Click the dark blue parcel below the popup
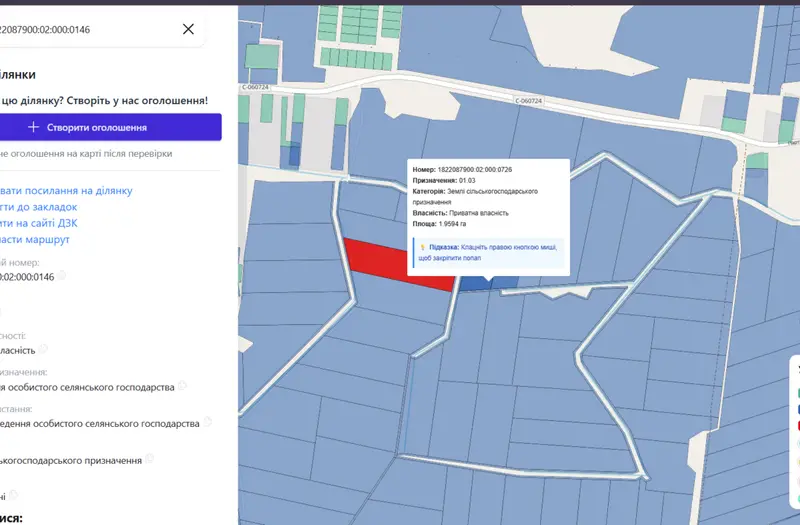Screen dimensions: 800x525 476,284
